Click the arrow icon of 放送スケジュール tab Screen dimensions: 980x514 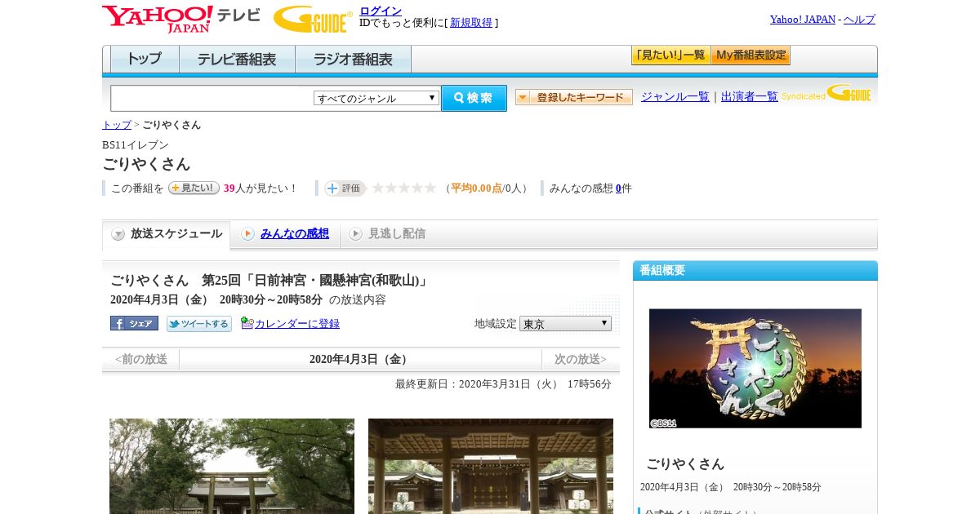tap(118, 234)
